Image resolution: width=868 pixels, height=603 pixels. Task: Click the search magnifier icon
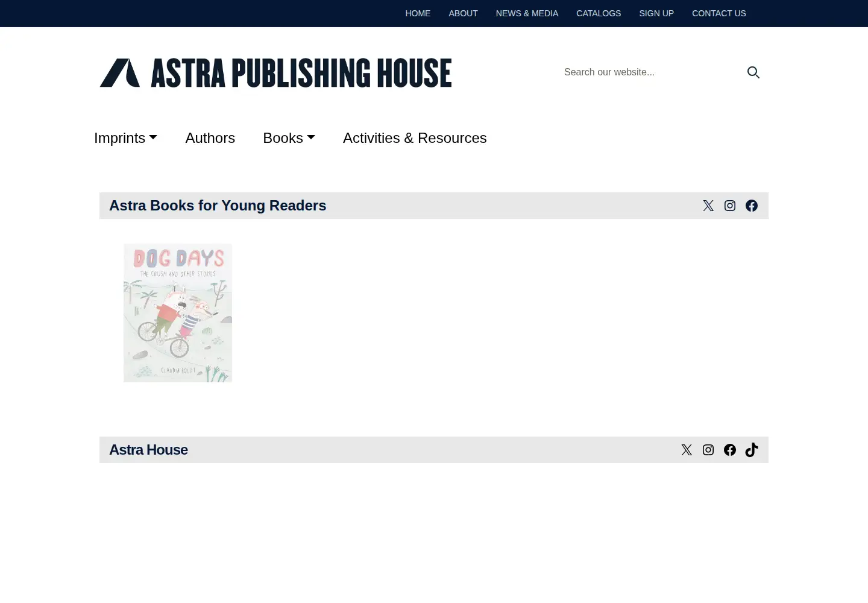753,72
